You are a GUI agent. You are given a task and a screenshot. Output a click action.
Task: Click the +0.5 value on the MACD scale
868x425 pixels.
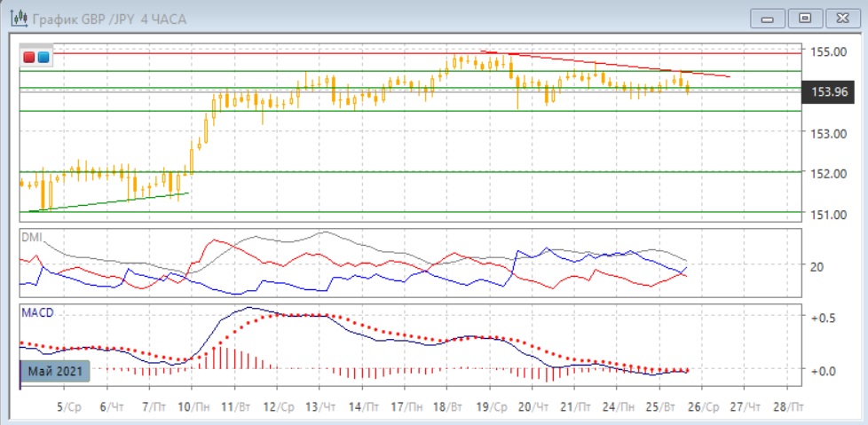(x=823, y=318)
